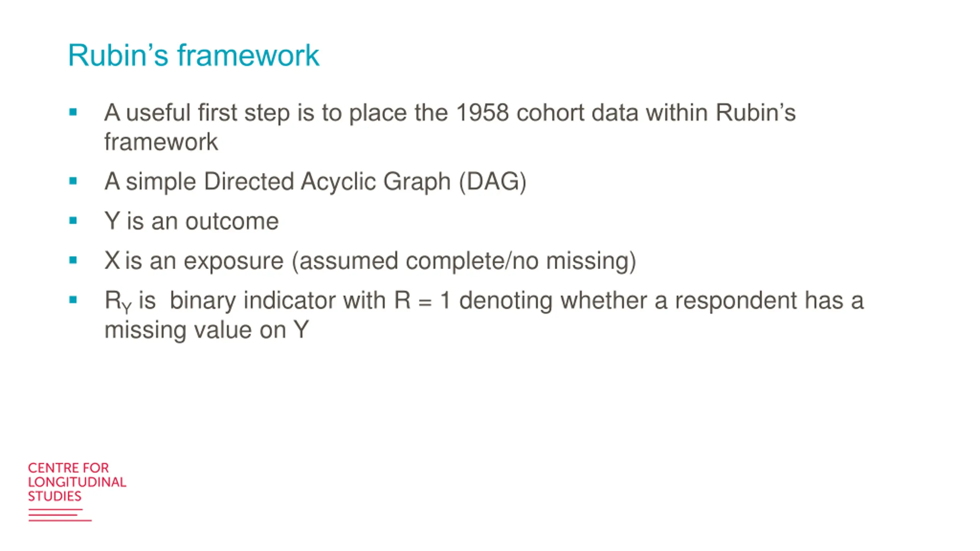Click the "R = 1" expression
This screenshot has height=551, width=980.
click(x=422, y=300)
